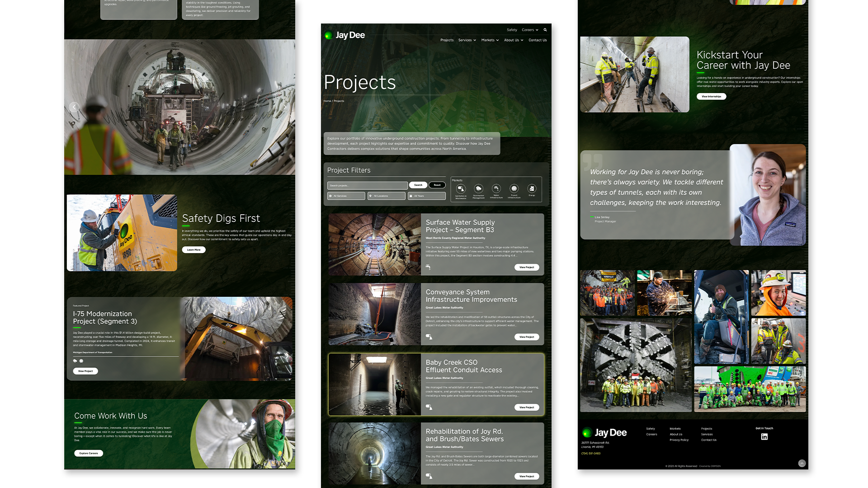Screen dimensions: 868x488
Task: Click Lisa Smiley testimonial portrait photo
Action: tap(768, 195)
